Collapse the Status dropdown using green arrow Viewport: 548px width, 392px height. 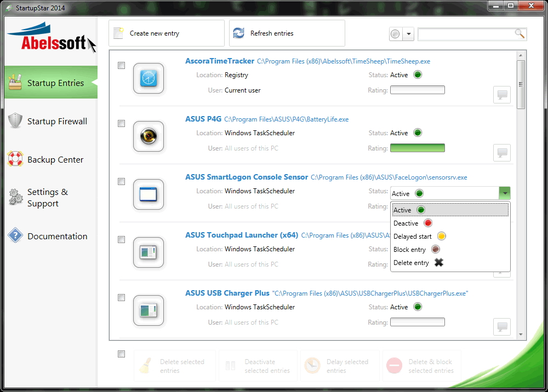[x=504, y=193]
